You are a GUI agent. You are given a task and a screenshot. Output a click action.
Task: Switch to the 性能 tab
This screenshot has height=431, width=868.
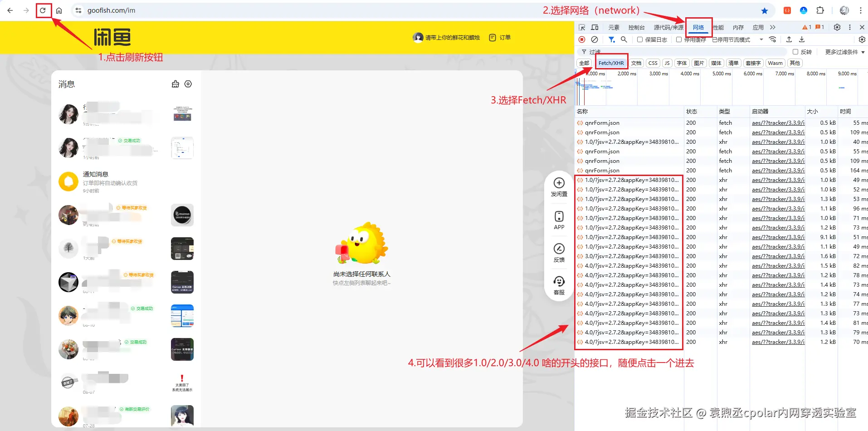point(718,27)
